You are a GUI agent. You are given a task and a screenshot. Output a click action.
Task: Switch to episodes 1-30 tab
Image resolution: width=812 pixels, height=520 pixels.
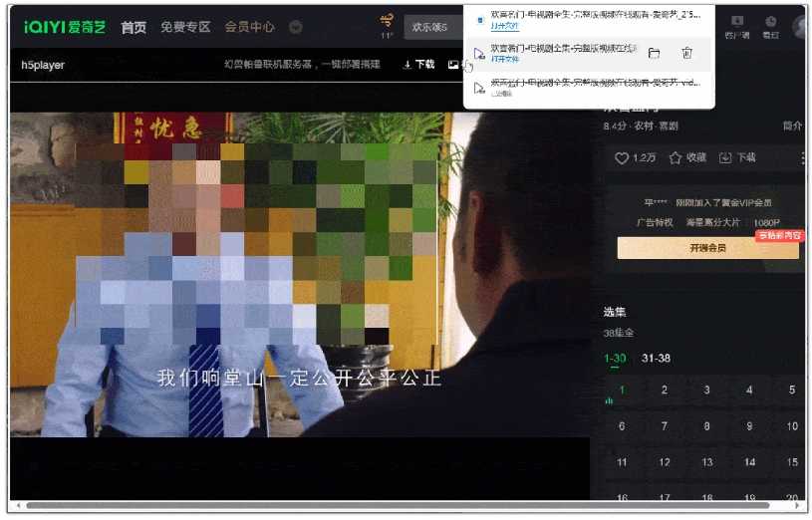pyautogui.click(x=615, y=359)
